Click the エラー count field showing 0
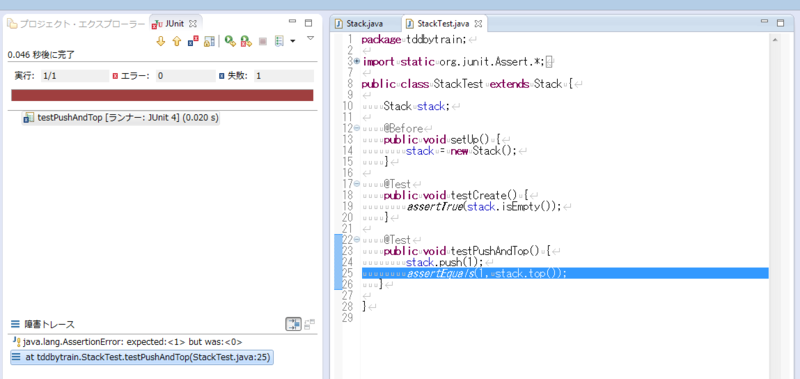Screen dimensions: 800x379 (x=186, y=76)
